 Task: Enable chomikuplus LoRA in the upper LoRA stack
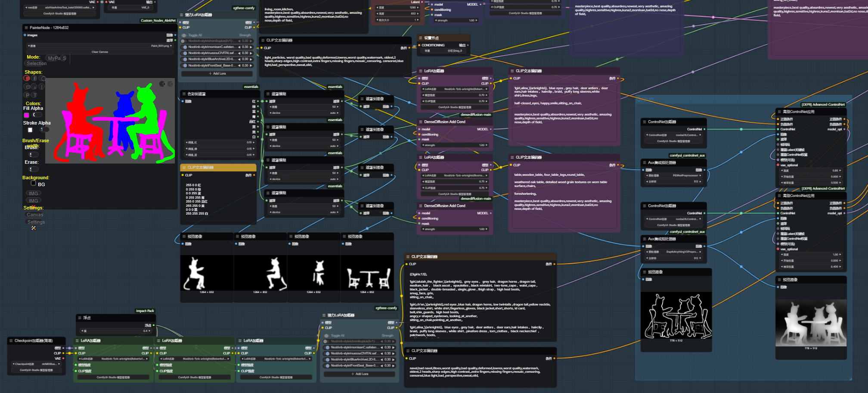(184, 41)
